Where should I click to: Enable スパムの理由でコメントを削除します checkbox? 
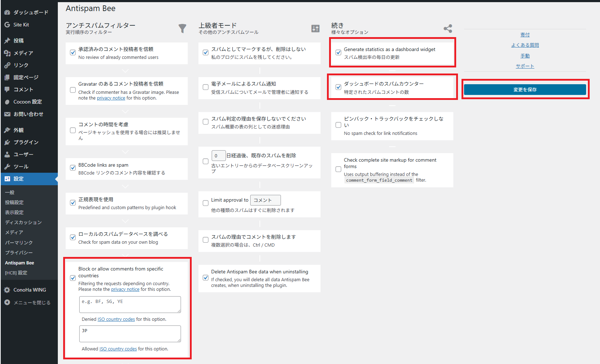206,240
